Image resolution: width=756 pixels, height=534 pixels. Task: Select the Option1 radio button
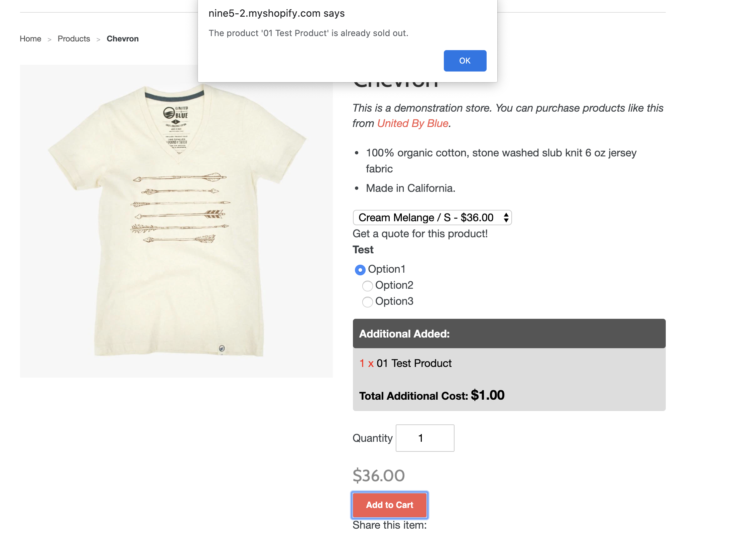click(360, 270)
